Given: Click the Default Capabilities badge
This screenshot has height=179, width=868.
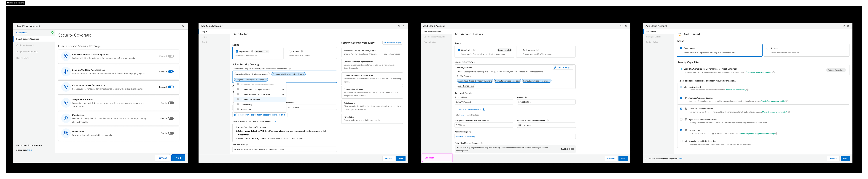Looking at the screenshot, I should coord(836,70).
